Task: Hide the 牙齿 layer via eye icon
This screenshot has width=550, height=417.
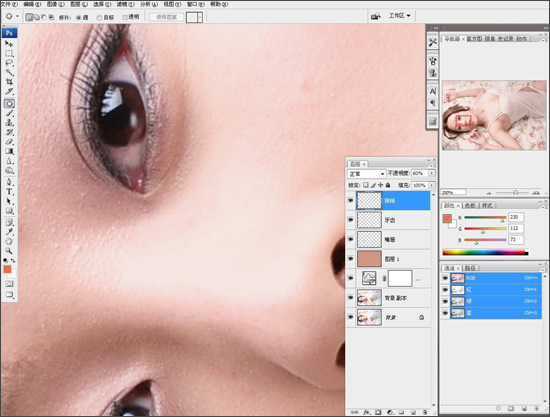Action: 350,220
